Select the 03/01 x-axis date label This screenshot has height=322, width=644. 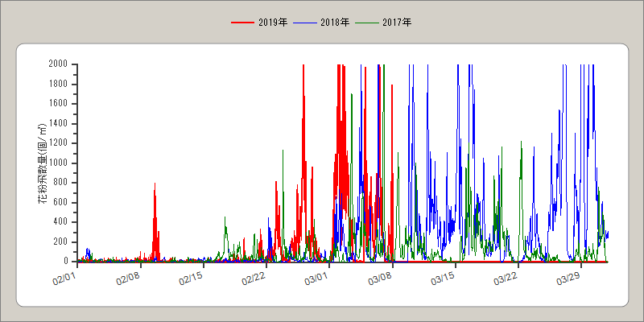[317, 279]
